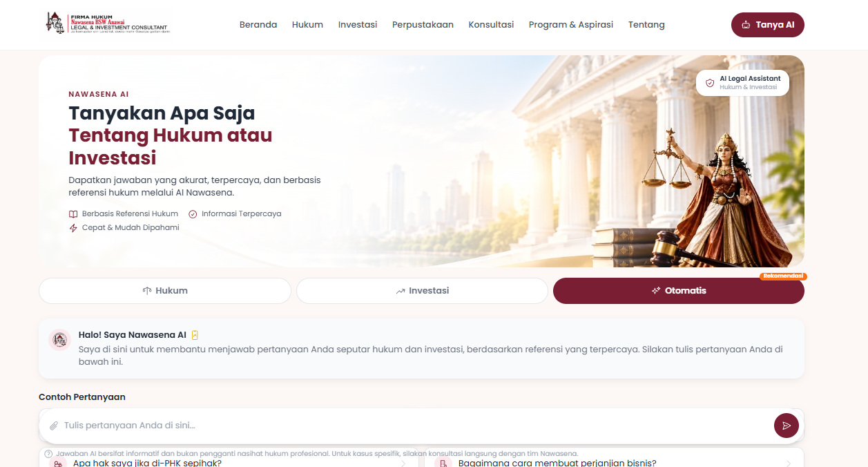This screenshot has height=467, width=868.
Task: Open Perpustakaan in the top navigation
Action: pyautogui.click(x=423, y=25)
